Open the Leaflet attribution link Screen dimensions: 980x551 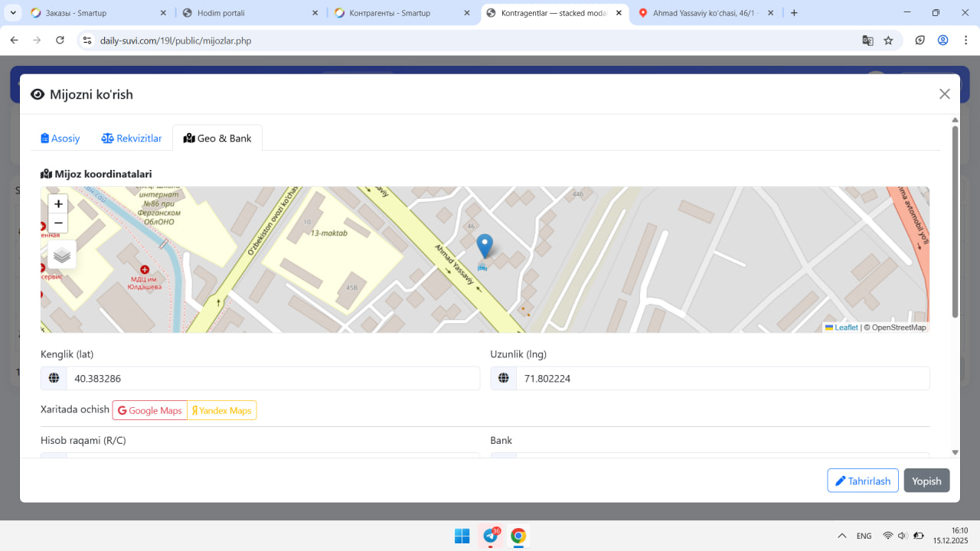tap(845, 328)
